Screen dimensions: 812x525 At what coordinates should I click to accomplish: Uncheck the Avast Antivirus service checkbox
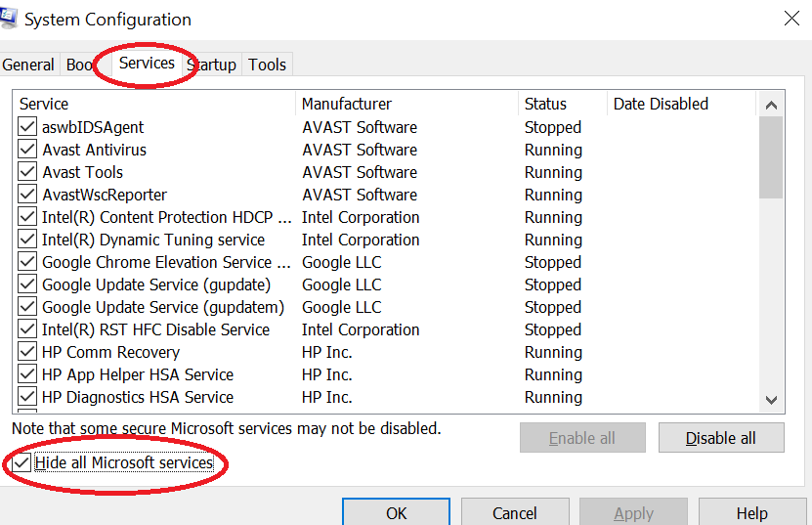[27, 150]
